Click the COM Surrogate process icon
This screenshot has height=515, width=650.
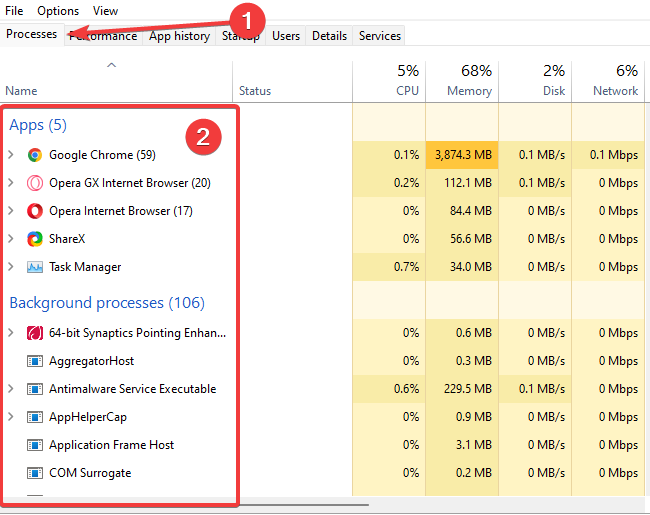pos(35,473)
